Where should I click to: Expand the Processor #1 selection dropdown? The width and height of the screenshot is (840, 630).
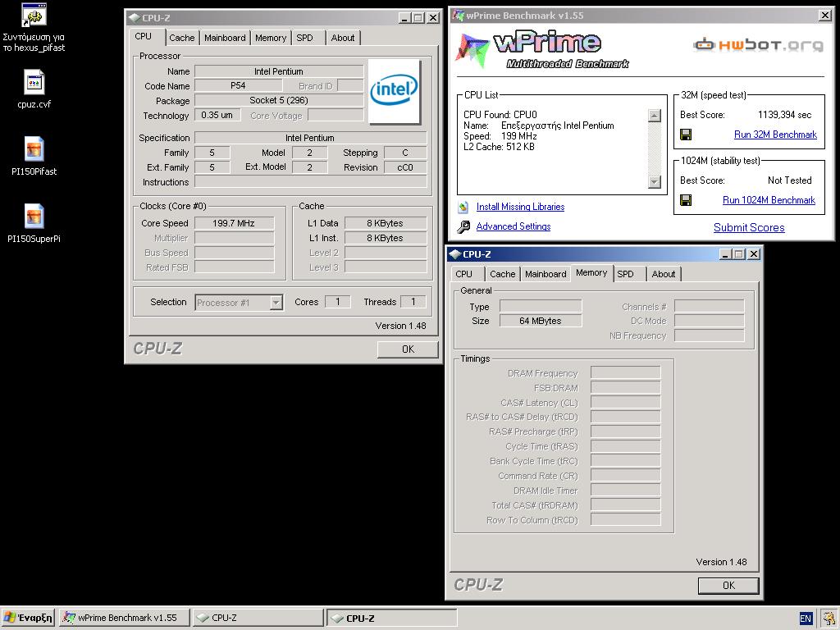coord(276,303)
